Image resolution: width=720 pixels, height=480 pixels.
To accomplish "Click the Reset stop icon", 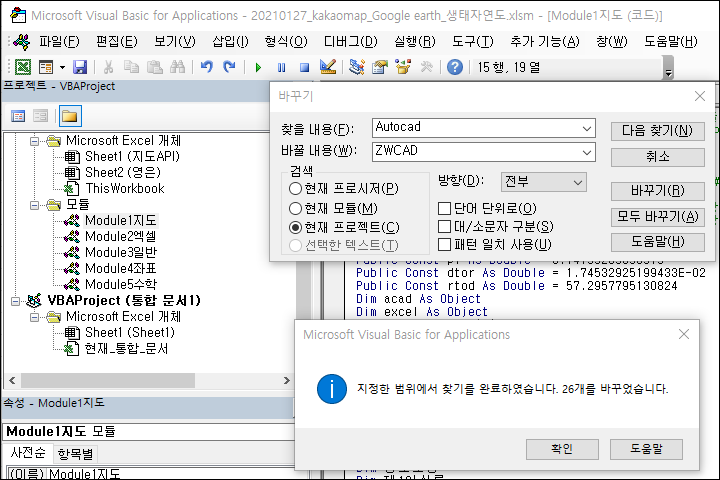I will point(304,68).
